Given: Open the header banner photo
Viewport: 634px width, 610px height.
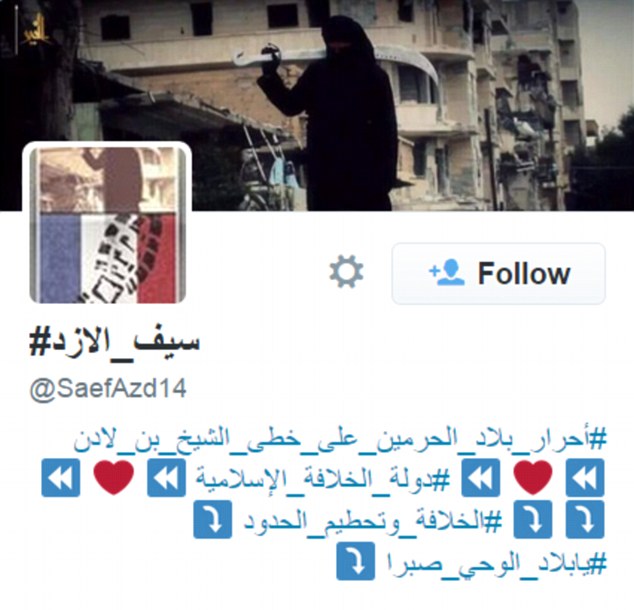Looking at the screenshot, I should pyautogui.click(x=317, y=105).
